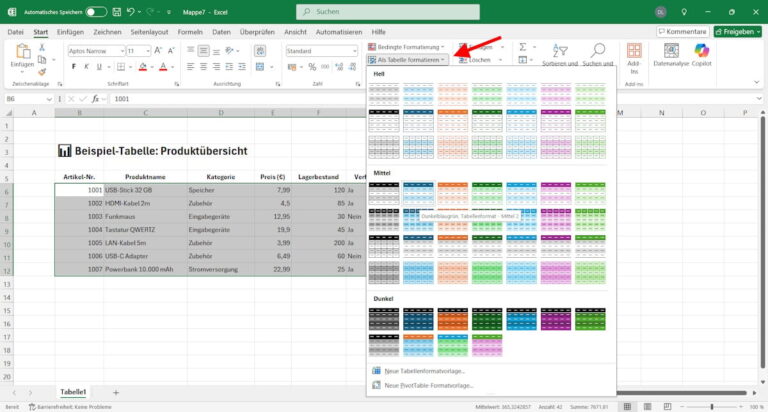Click the Als Tabelle formatieren button
Screen dimensions: 768x412
[x=406, y=60]
